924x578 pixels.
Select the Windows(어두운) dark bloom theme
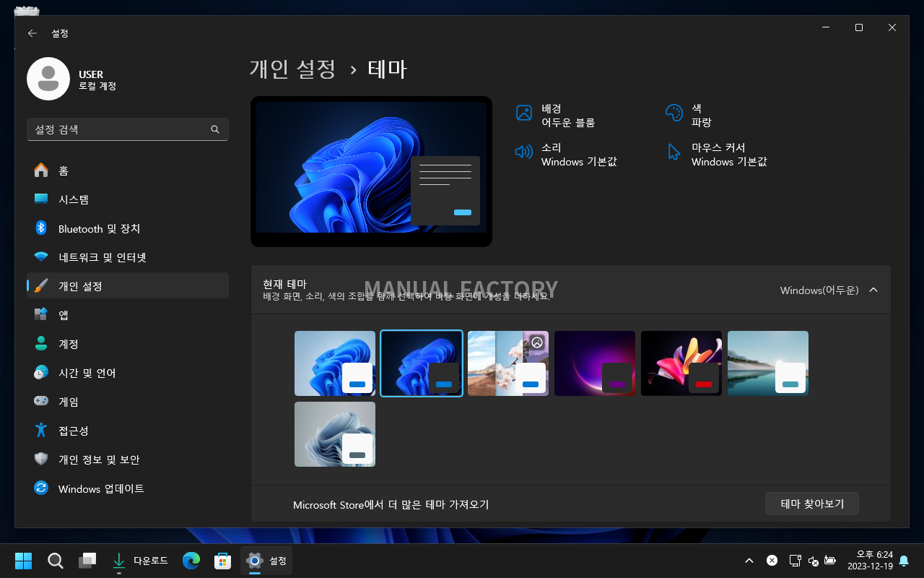(x=422, y=363)
